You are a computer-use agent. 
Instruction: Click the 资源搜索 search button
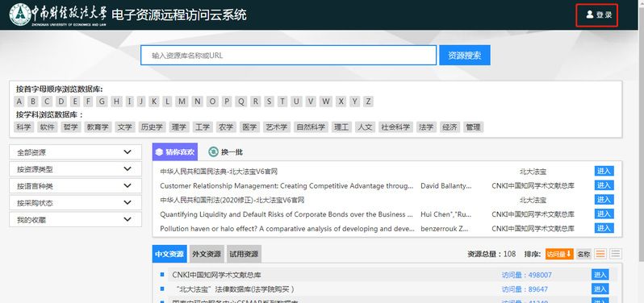coord(465,56)
